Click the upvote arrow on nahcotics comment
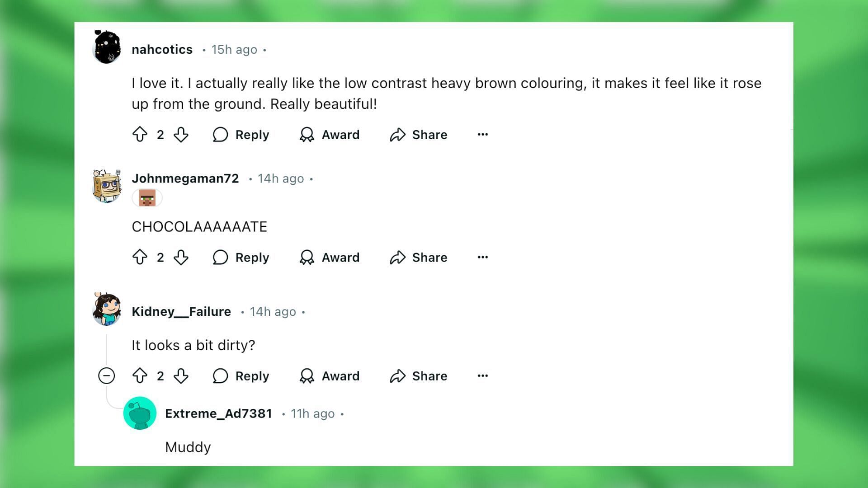The width and height of the screenshot is (868, 488). coord(140,134)
